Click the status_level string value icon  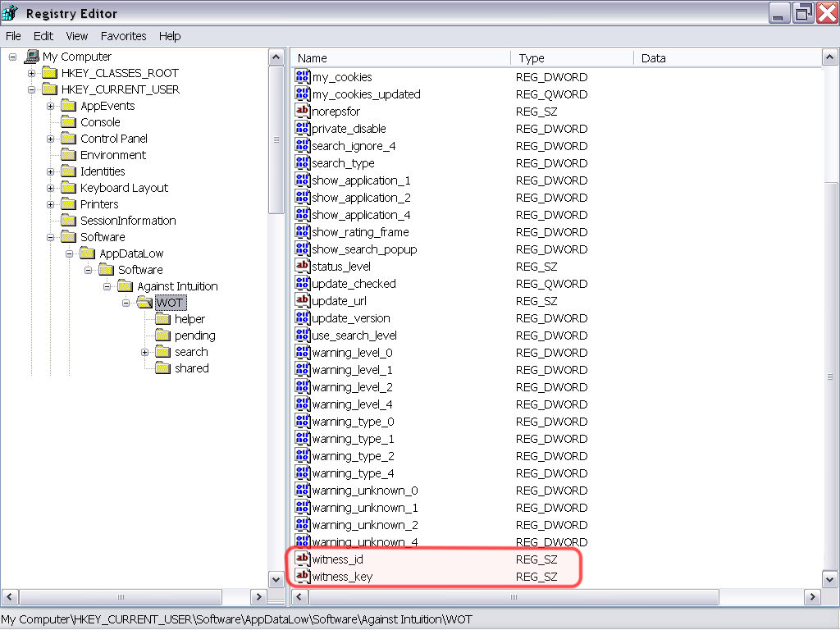302,266
